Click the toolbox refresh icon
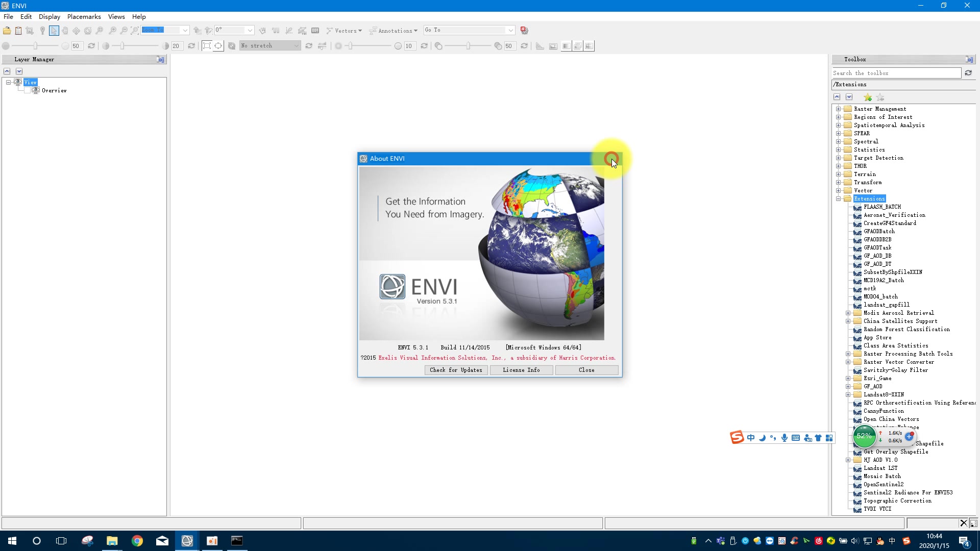Screen dimensions: 980x551 (968, 73)
